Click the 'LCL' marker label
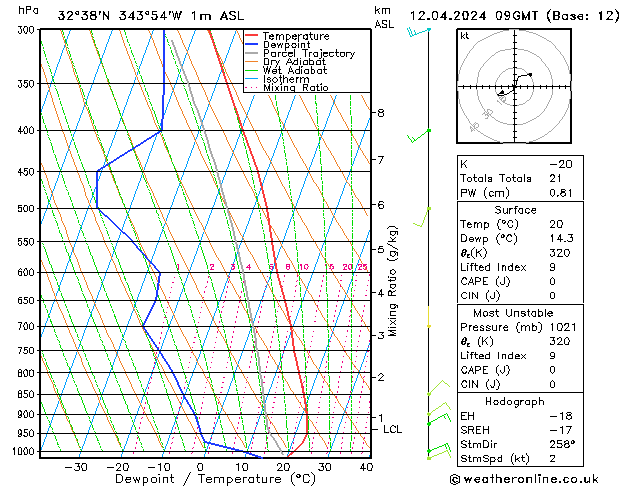 392,429
